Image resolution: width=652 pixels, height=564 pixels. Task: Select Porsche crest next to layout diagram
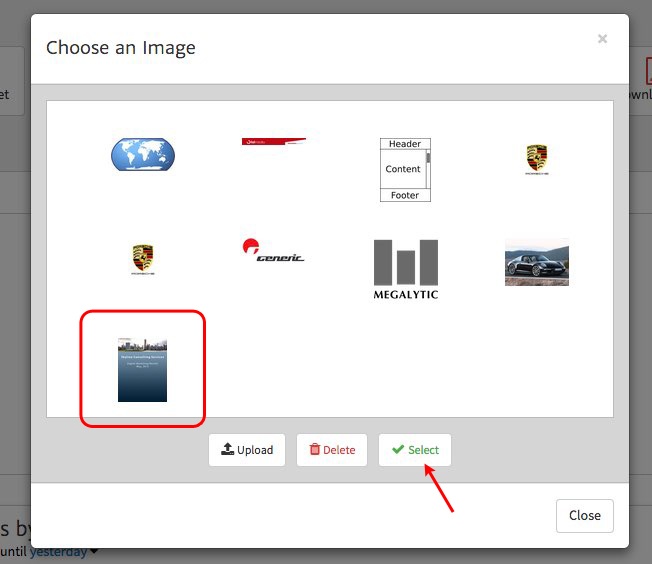(537, 159)
